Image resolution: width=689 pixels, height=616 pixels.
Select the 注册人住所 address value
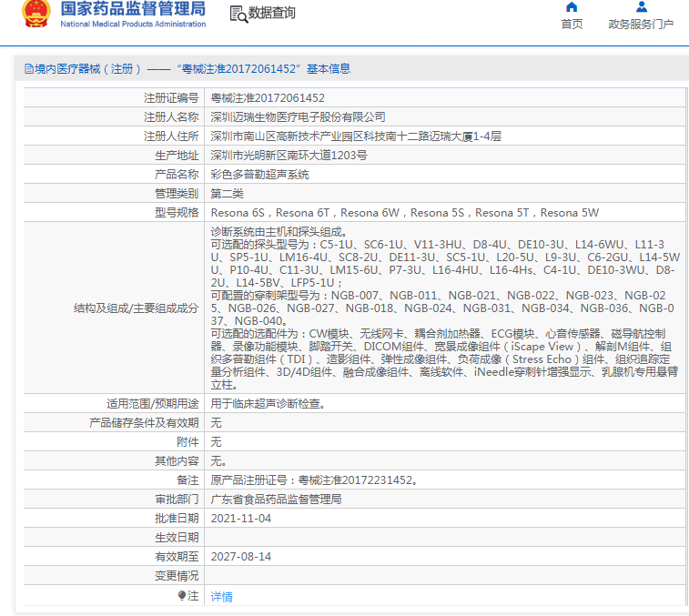pyautogui.click(x=356, y=136)
